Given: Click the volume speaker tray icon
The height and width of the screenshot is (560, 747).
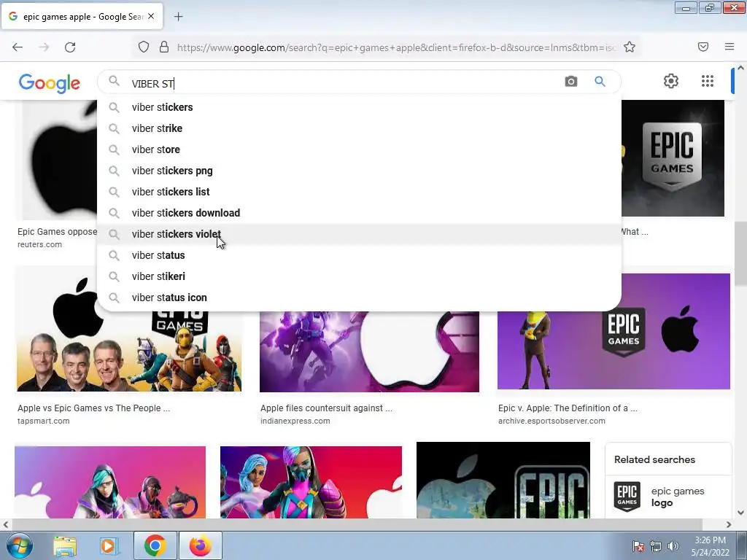Looking at the screenshot, I should [673, 546].
